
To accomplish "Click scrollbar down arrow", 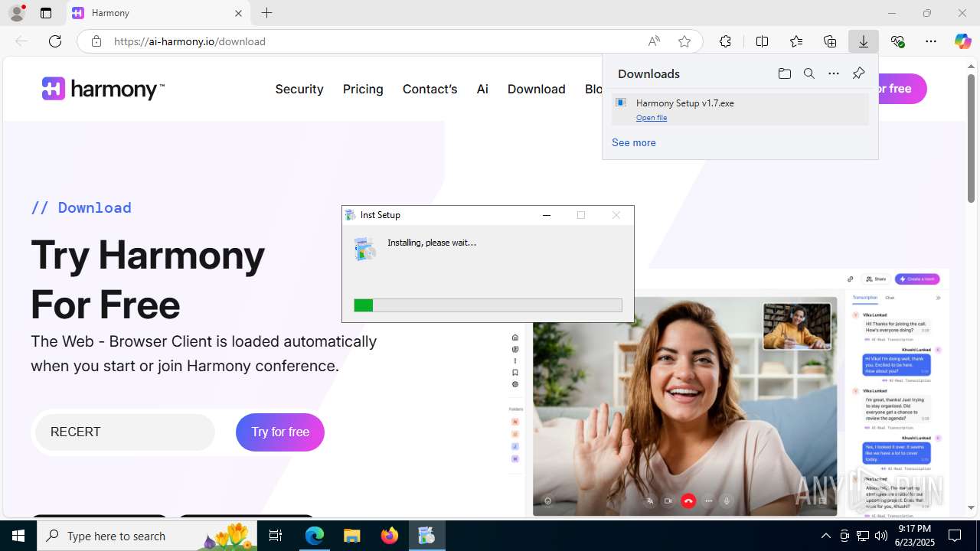I will click(x=971, y=507).
